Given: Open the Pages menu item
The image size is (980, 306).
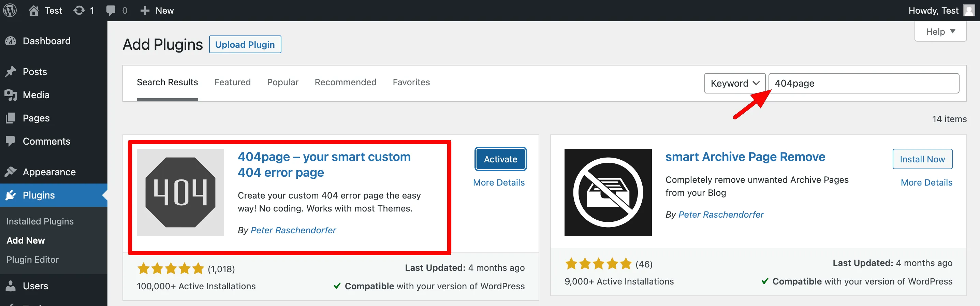Looking at the screenshot, I should click(54, 118).
